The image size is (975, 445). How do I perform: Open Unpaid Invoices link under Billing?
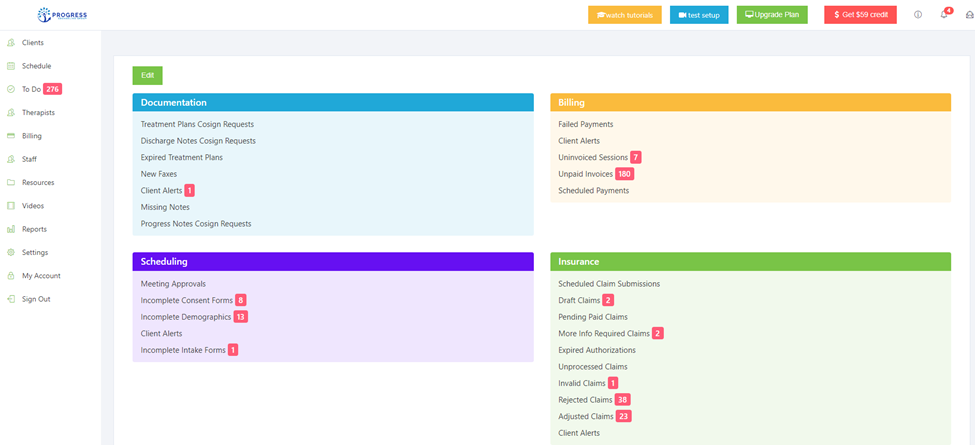(585, 174)
